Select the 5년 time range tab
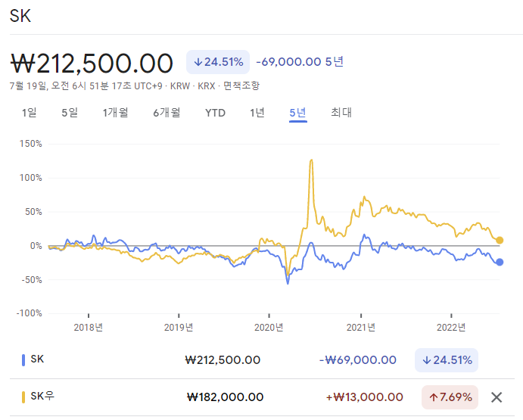Image resolution: width=523 pixels, height=420 pixels. tap(298, 113)
